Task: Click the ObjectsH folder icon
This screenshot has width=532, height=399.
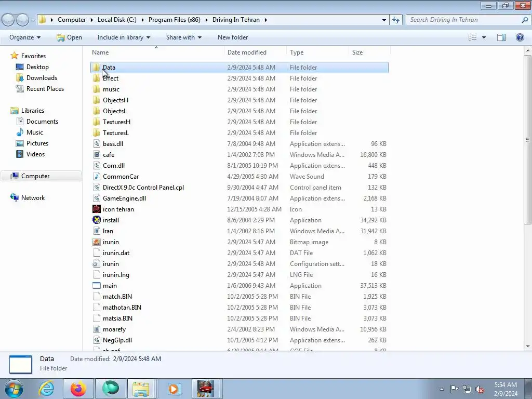Action: click(96, 100)
